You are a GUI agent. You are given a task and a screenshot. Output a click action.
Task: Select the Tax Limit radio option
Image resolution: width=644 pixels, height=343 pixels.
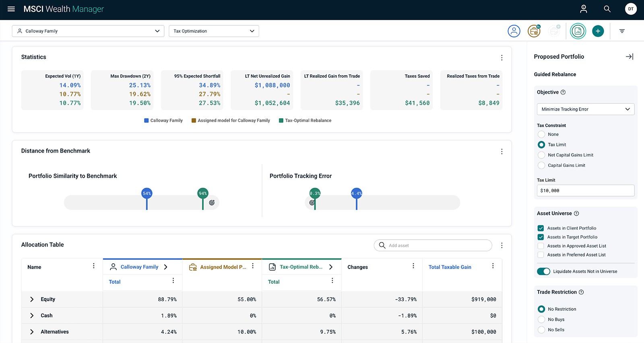click(x=541, y=145)
